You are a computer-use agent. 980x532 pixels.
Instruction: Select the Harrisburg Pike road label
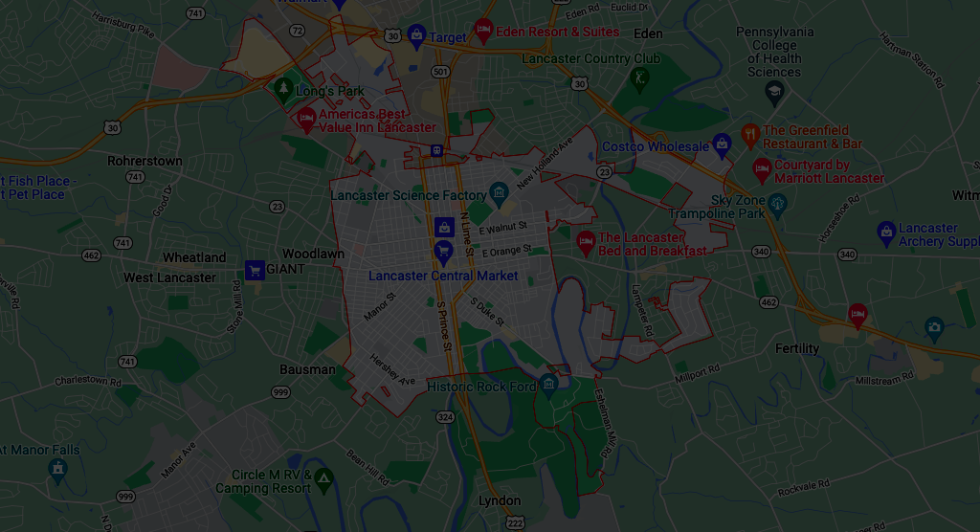tap(122, 24)
